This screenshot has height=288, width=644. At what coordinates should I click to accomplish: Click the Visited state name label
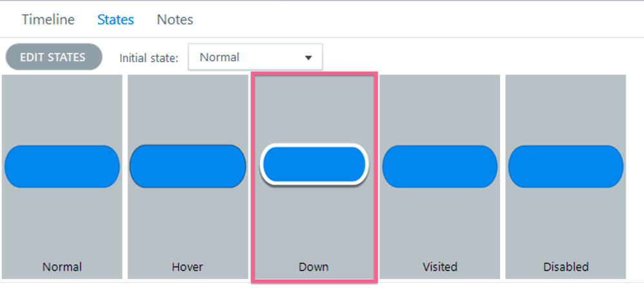(439, 267)
